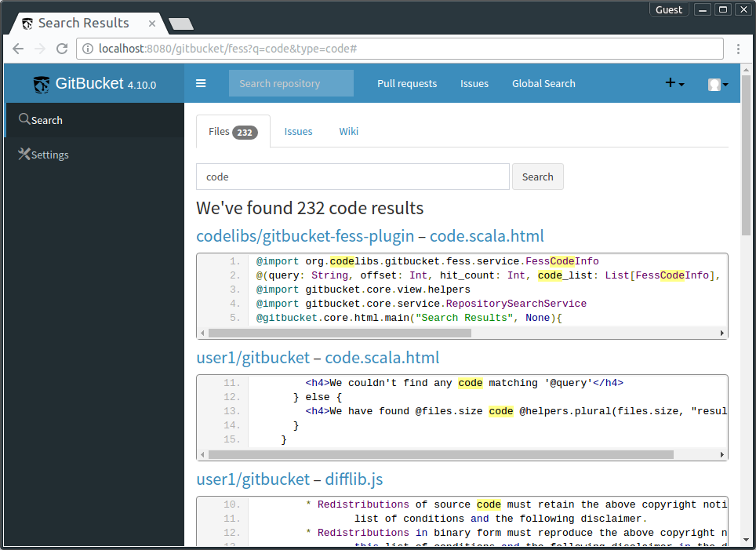Screen dimensions: 756x550
Task: Click the GitBucket 4.10.0 brand text
Action: click(x=106, y=84)
